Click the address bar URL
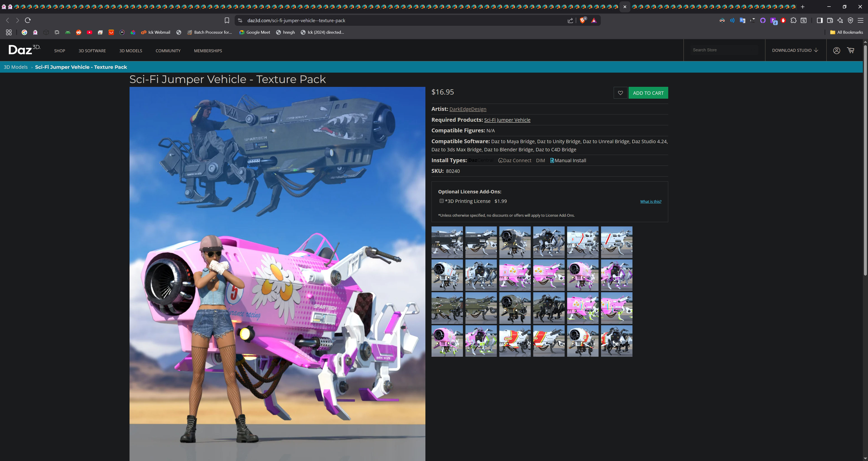 [x=296, y=21]
